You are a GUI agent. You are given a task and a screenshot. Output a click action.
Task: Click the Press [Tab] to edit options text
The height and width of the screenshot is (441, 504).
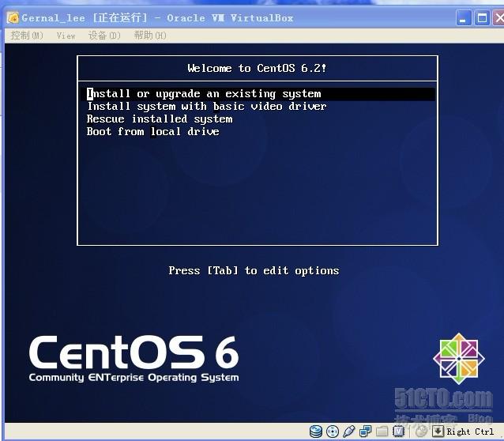pos(254,270)
